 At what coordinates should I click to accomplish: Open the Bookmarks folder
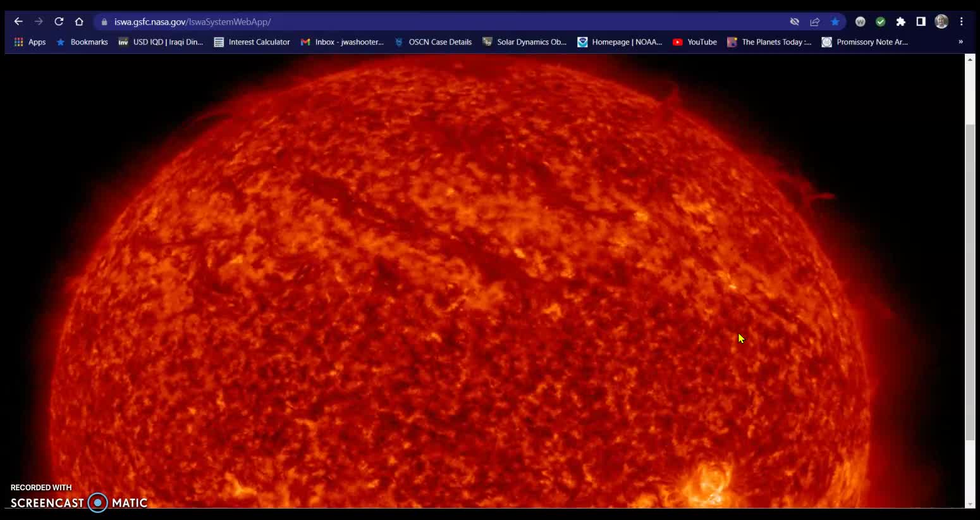click(82, 42)
